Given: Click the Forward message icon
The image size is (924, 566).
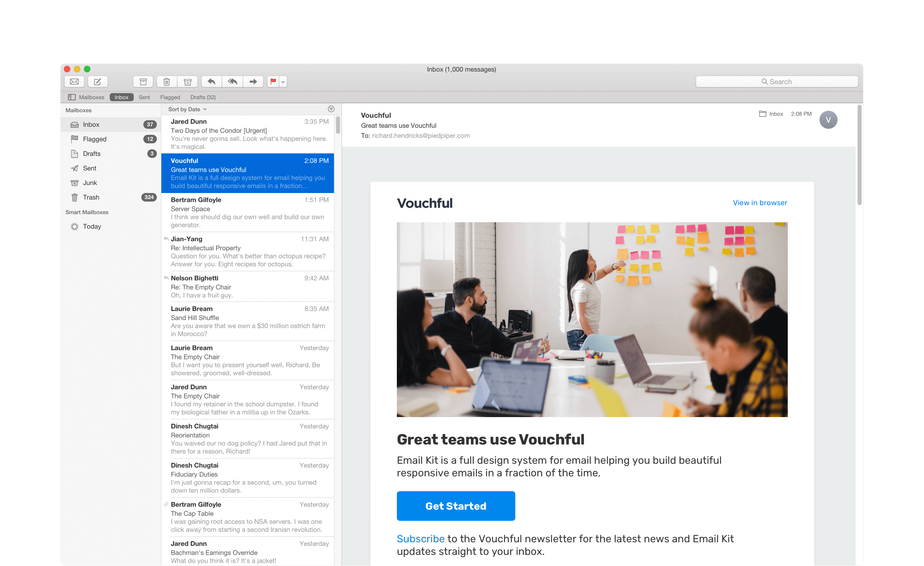Looking at the screenshot, I should 252,81.
